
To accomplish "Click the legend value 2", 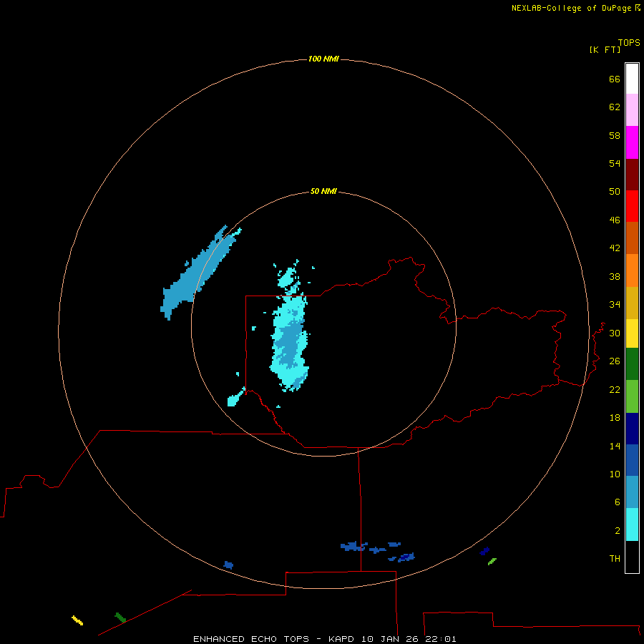I will 618,531.
